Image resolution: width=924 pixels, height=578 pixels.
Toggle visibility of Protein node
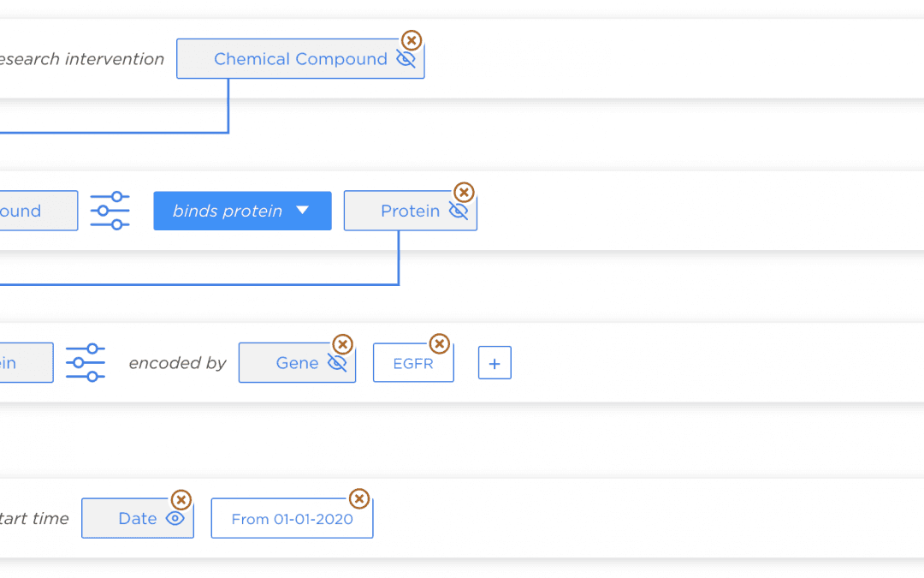point(459,212)
